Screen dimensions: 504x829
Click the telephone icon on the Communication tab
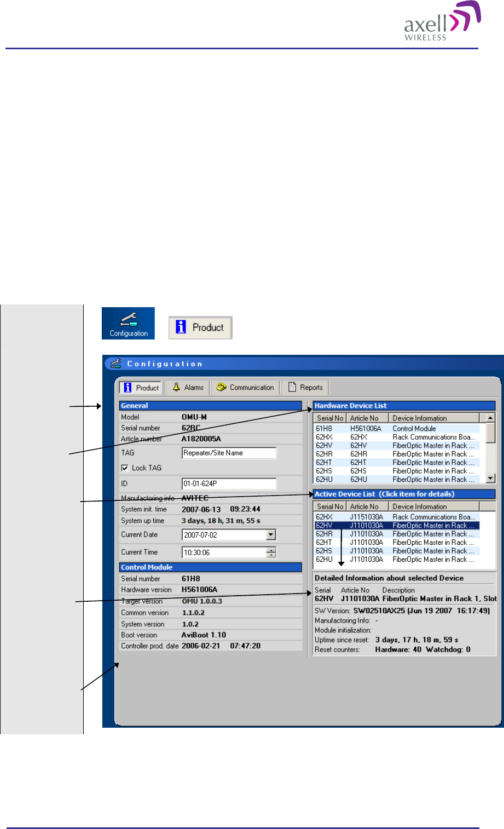pyautogui.click(x=221, y=387)
